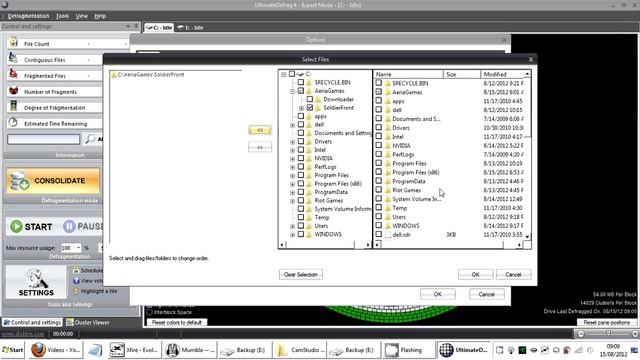Click the Windows Start button
The height and width of the screenshot is (360, 640).
click(13, 350)
